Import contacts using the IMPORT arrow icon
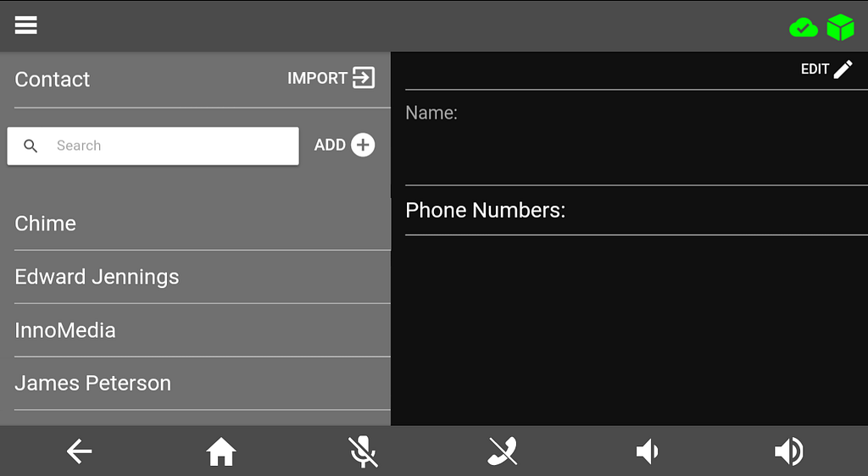 [364, 77]
